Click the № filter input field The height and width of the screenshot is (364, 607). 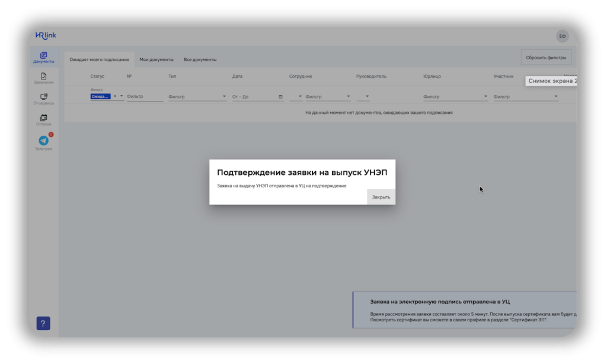pyautogui.click(x=144, y=96)
